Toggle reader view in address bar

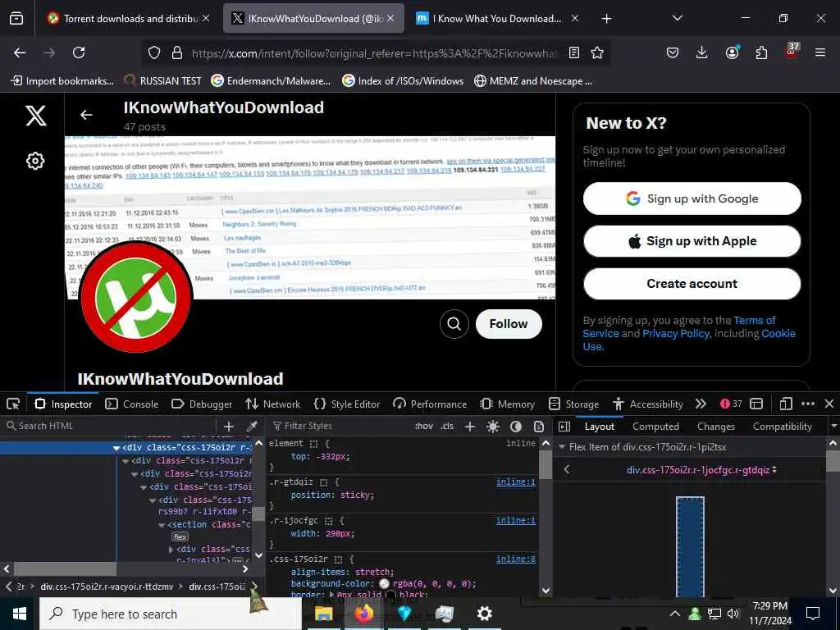pos(573,52)
